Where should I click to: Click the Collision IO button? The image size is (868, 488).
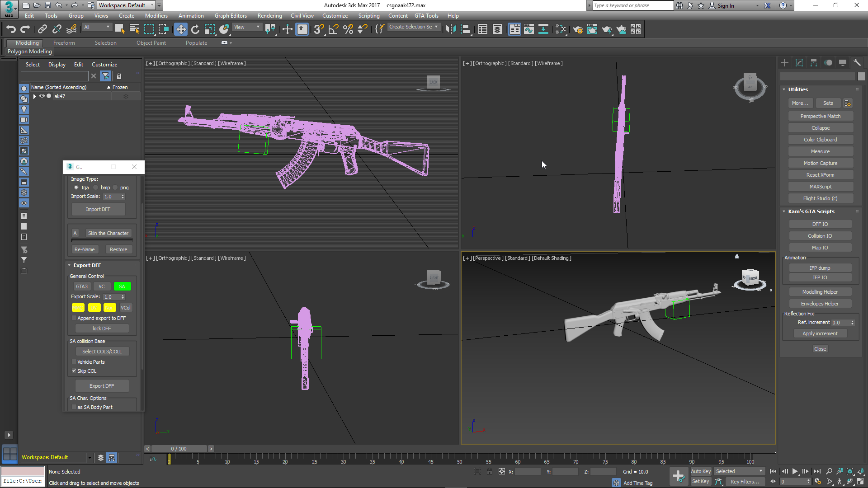click(820, 236)
